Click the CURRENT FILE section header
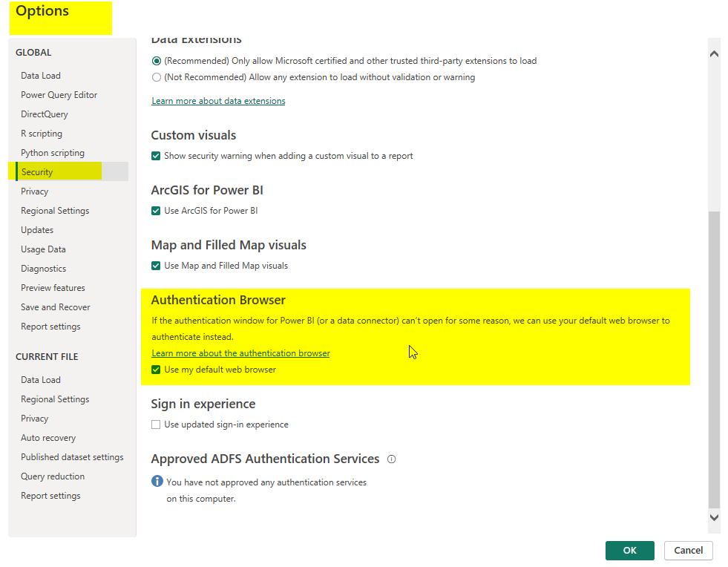The image size is (728, 567). click(x=47, y=357)
